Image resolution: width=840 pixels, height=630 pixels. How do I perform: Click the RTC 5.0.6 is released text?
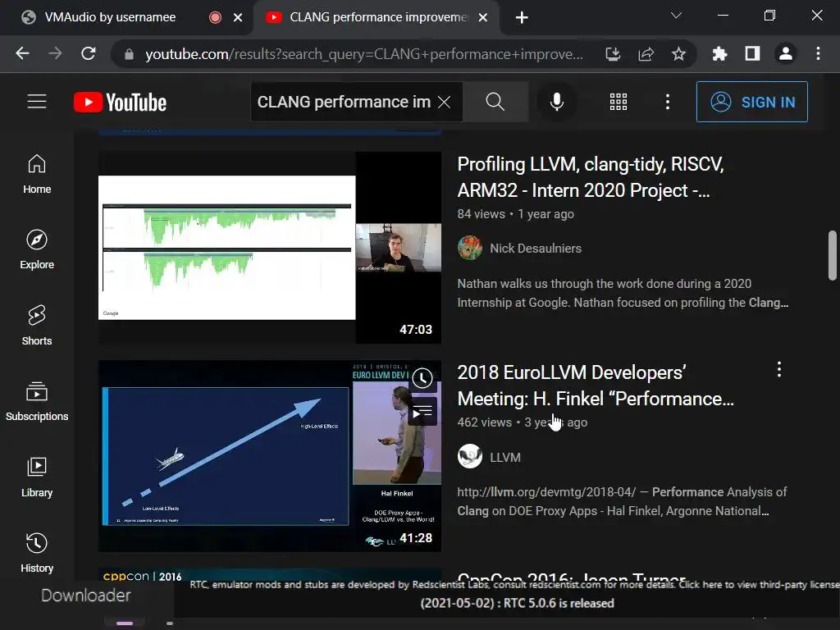(x=517, y=603)
